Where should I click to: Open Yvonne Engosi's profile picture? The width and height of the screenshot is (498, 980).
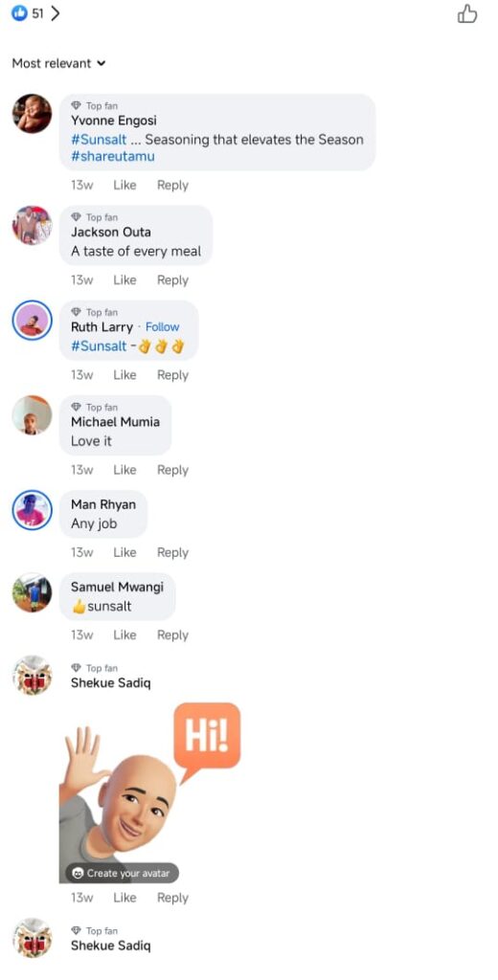(x=32, y=114)
